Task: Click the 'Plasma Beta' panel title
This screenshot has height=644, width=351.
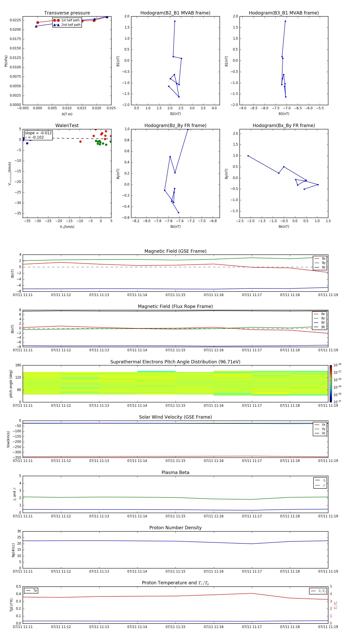Action: (175, 473)
